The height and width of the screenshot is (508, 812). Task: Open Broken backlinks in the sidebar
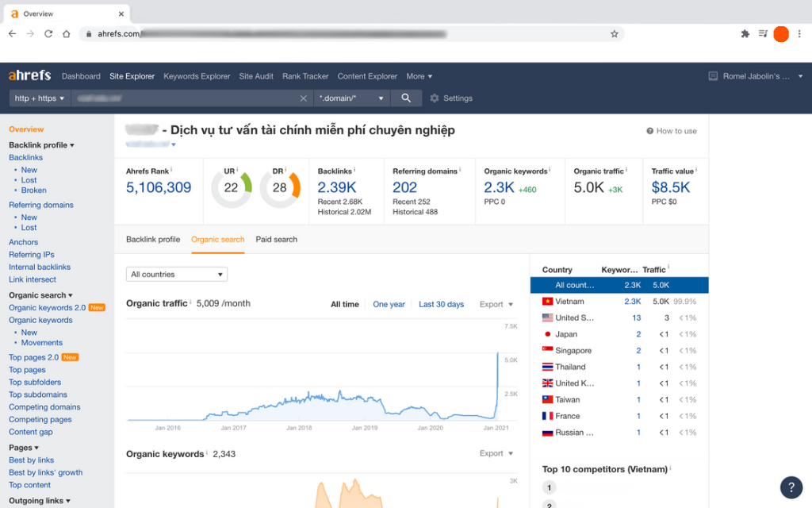coord(34,190)
